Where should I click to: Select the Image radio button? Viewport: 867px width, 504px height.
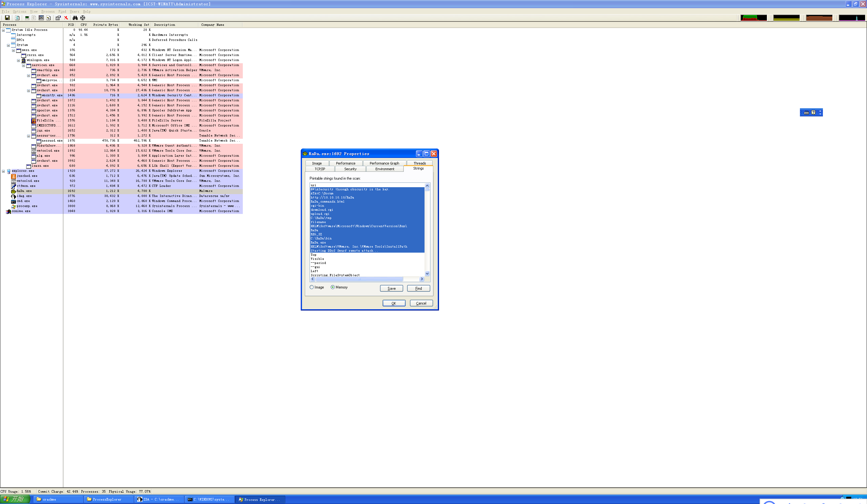pos(312,288)
